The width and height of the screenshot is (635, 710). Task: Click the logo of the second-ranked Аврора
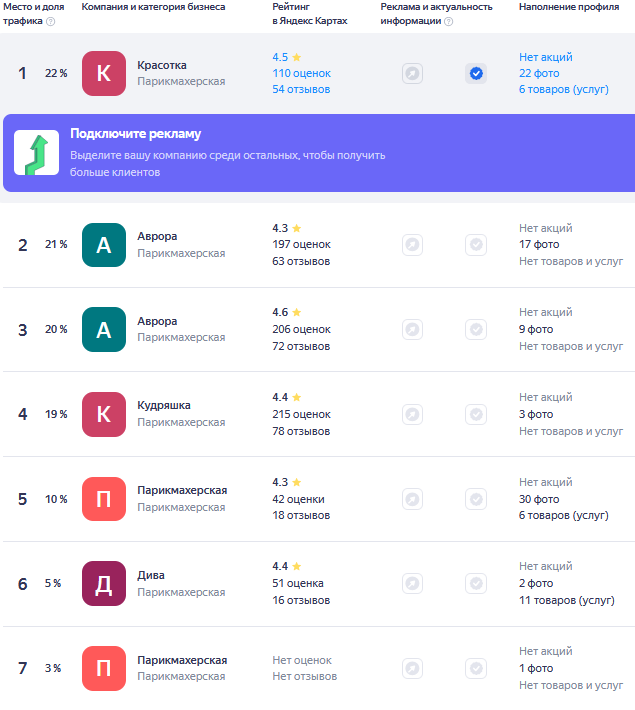tap(104, 245)
